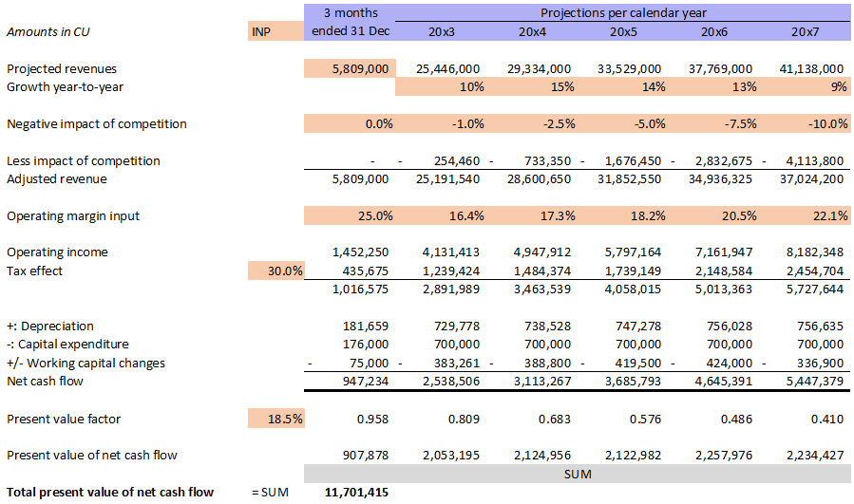Click the 41,138,000 projected revenue cell
Viewport: 854px width, 504px height.
[806, 69]
